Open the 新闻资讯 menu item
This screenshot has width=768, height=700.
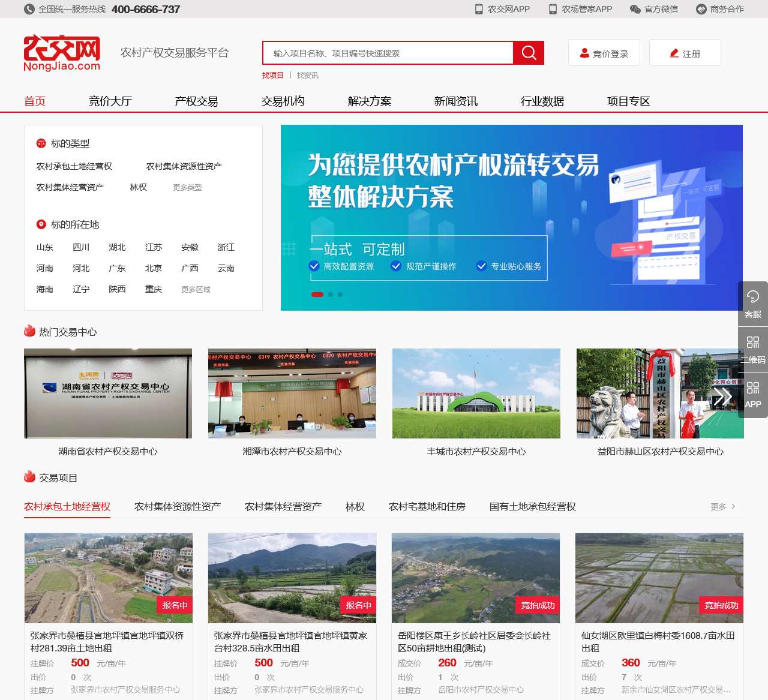click(x=454, y=101)
